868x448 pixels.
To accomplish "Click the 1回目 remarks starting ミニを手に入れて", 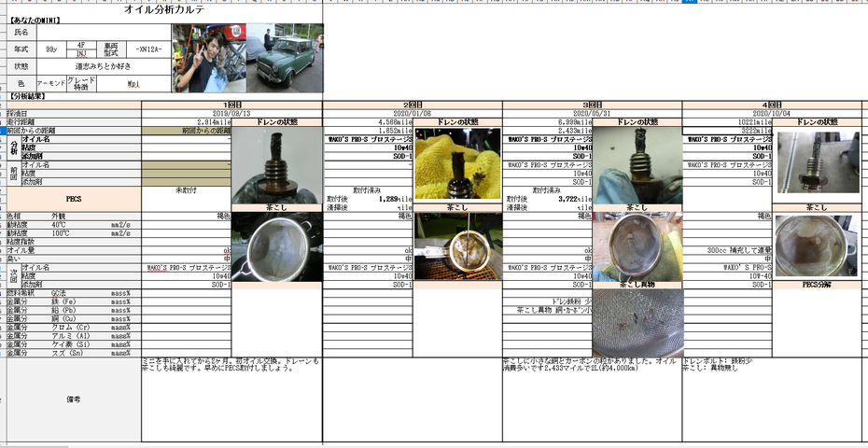I will (232, 399).
